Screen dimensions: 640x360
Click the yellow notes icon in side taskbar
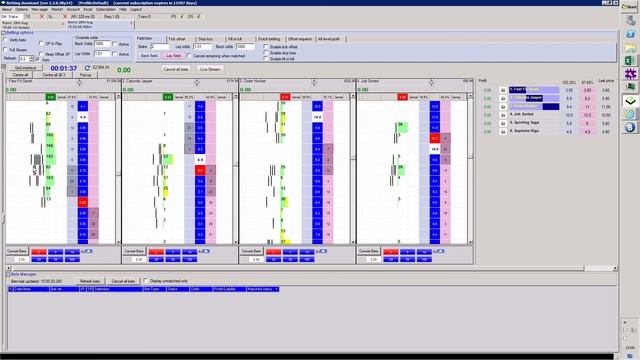(630, 47)
